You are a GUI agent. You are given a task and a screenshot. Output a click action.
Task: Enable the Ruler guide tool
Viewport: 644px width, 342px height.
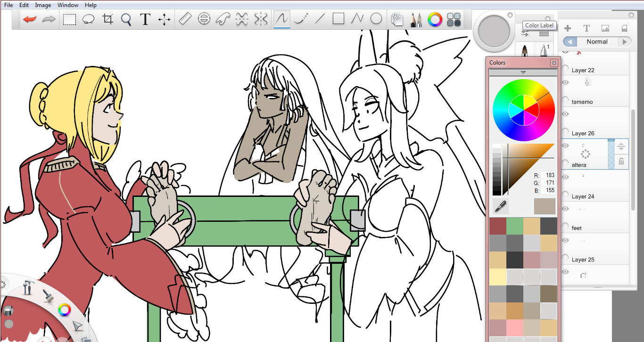click(x=185, y=19)
